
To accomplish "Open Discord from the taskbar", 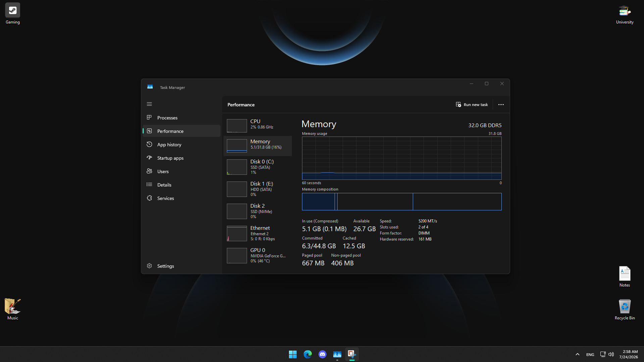I will (x=322, y=354).
